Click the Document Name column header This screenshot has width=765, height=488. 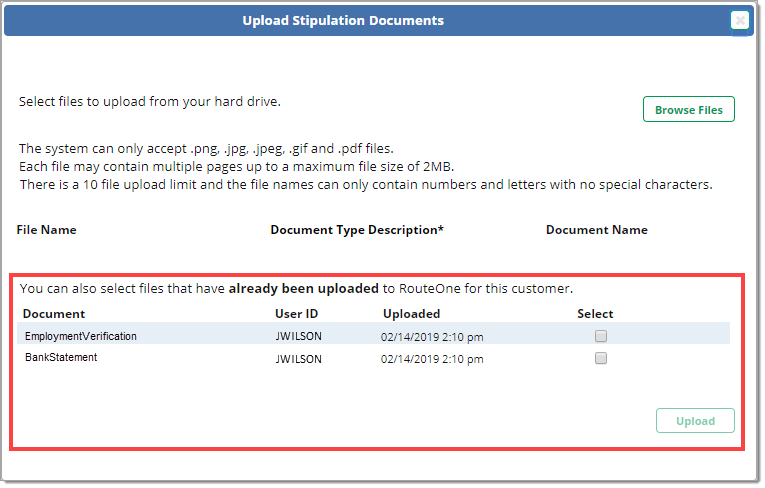click(x=596, y=230)
